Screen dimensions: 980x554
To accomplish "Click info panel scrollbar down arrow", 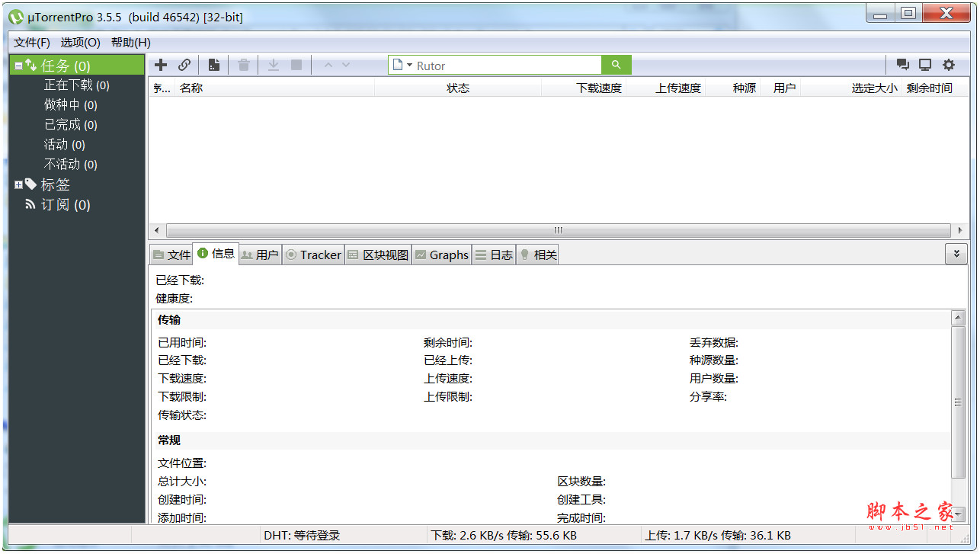I will [x=959, y=515].
